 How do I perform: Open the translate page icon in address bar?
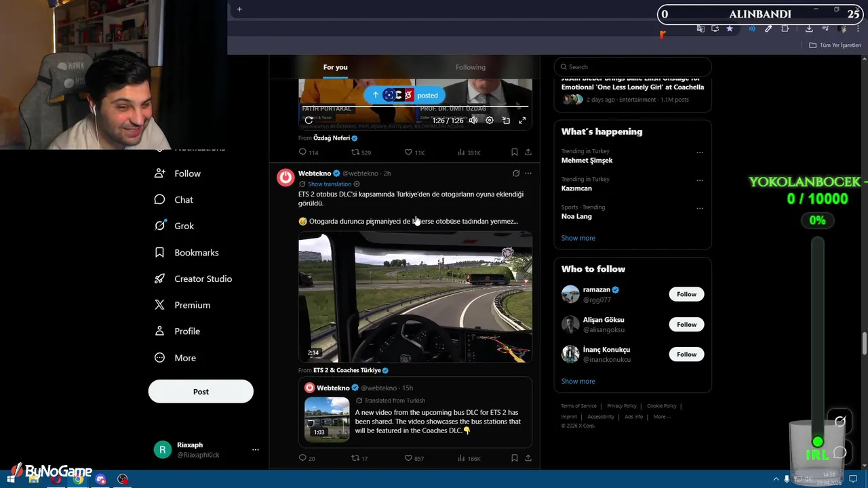[x=701, y=28]
